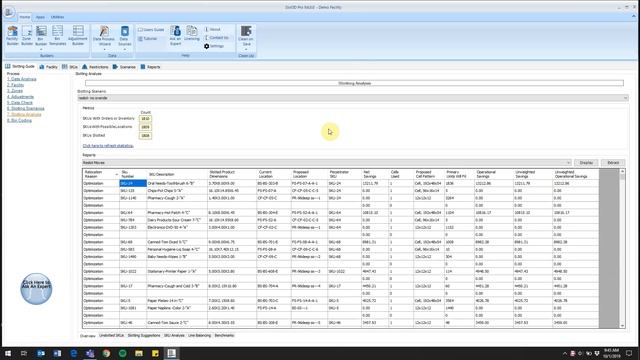The height and width of the screenshot is (360, 640).
Task: Open File Explorer from the taskbar
Action: [139, 353]
